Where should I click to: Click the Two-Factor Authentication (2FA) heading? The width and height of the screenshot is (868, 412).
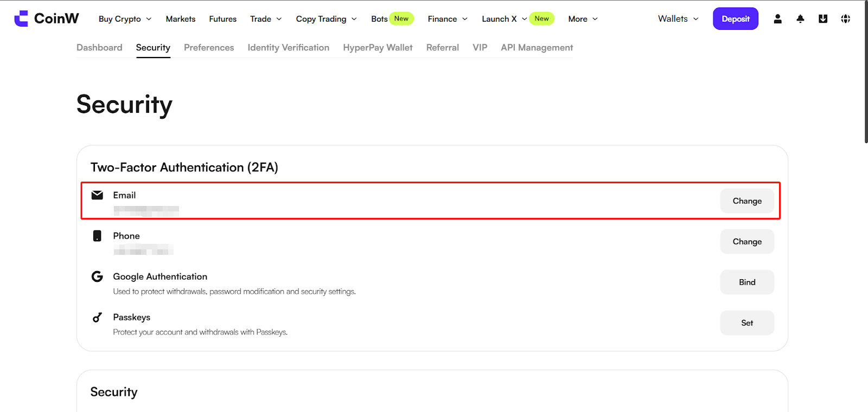point(184,168)
